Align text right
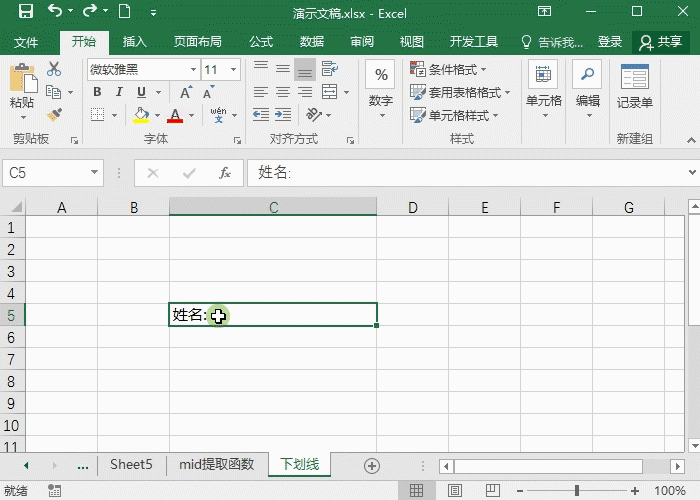Screen dimensions: 700x500 [305, 92]
